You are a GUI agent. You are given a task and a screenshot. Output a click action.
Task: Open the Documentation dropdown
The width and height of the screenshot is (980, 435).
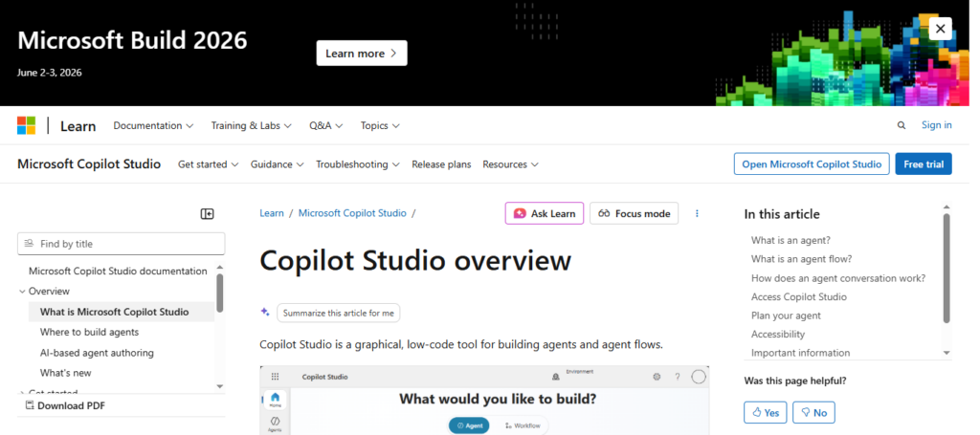coord(153,125)
